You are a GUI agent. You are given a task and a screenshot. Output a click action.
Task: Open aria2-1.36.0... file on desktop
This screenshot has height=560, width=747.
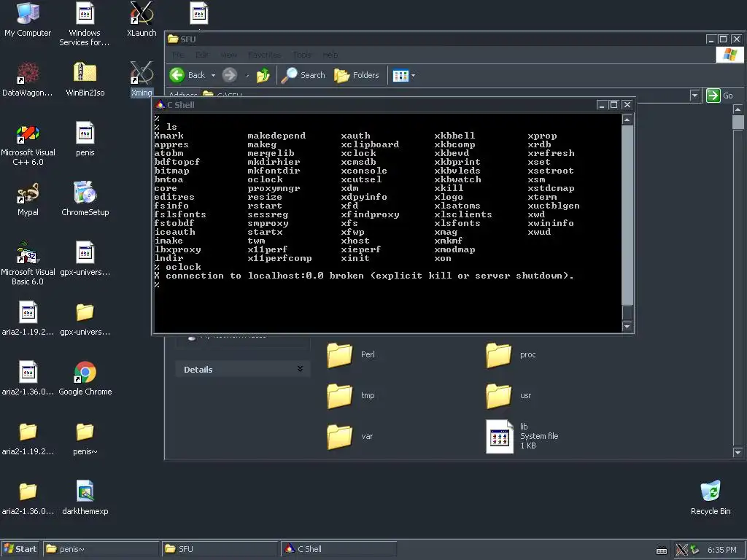(28, 378)
